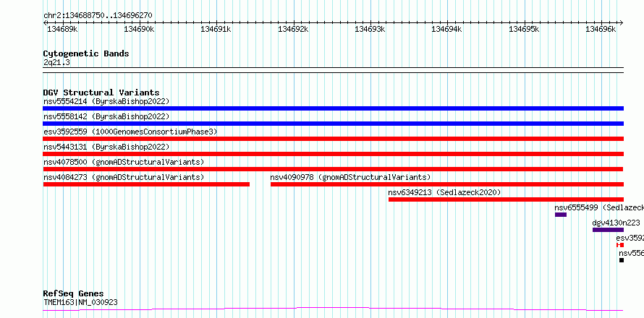
Task: Click the 134693k ruler position
Action: tap(370, 29)
